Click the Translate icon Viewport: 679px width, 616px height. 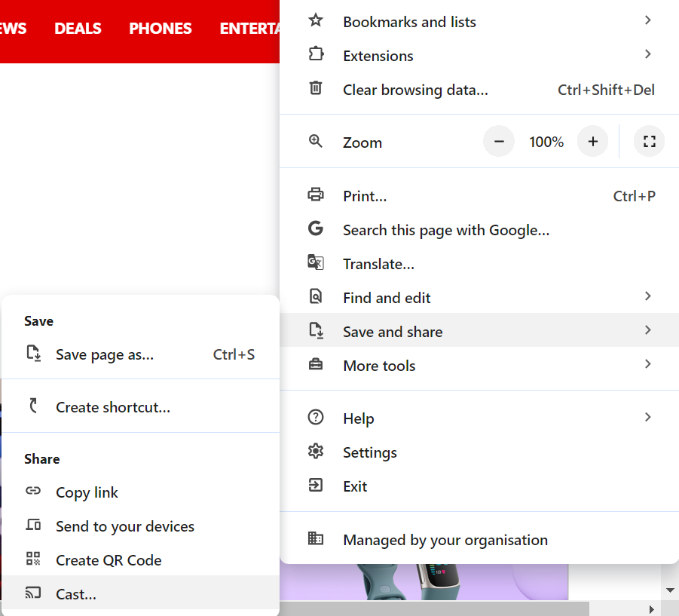(316, 262)
